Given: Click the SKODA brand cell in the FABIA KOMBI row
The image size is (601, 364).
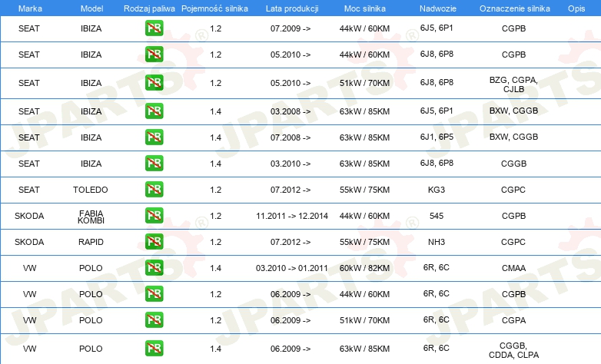Looking at the screenshot, I should pos(29,216).
